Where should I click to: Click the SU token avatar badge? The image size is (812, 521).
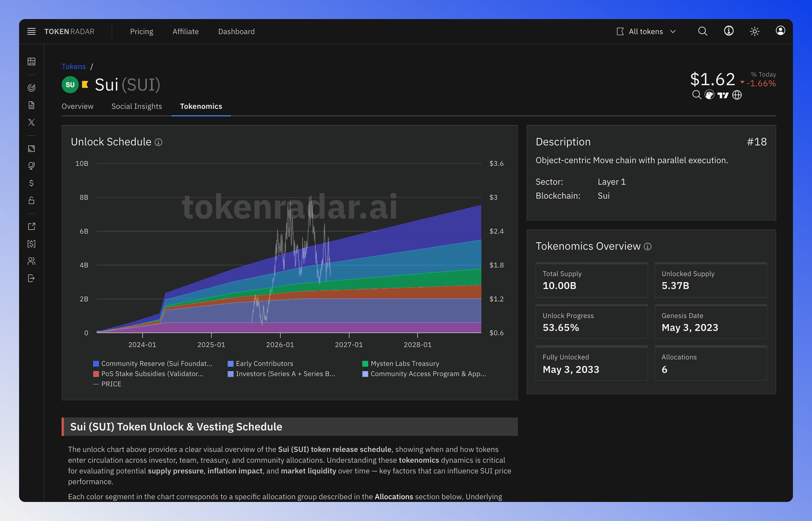[x=70, y=85]
